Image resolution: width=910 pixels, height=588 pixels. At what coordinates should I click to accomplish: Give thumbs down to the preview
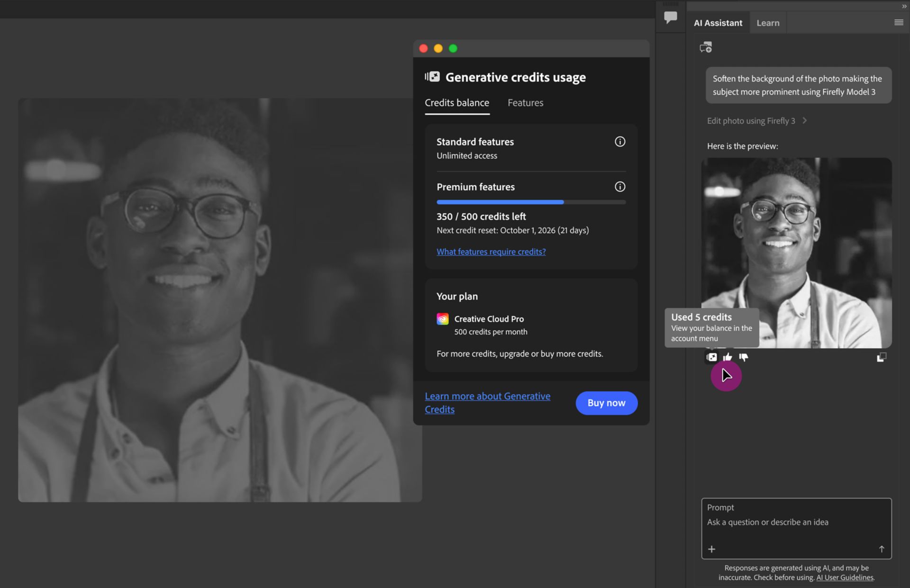[744, 357]
